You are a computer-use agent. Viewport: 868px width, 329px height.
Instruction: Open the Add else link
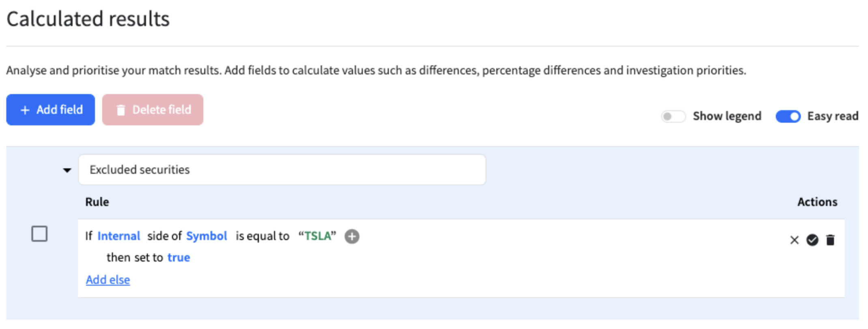108,280
